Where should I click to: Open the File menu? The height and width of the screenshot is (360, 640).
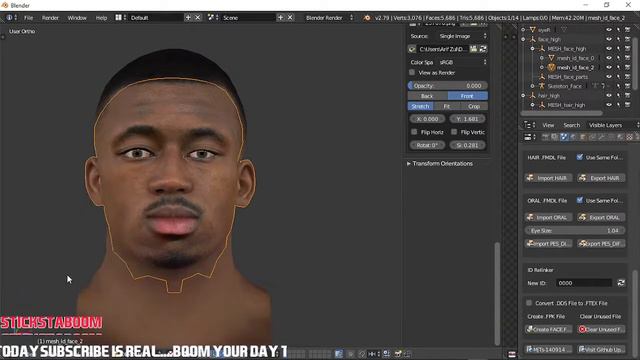[x=28, y=18]
